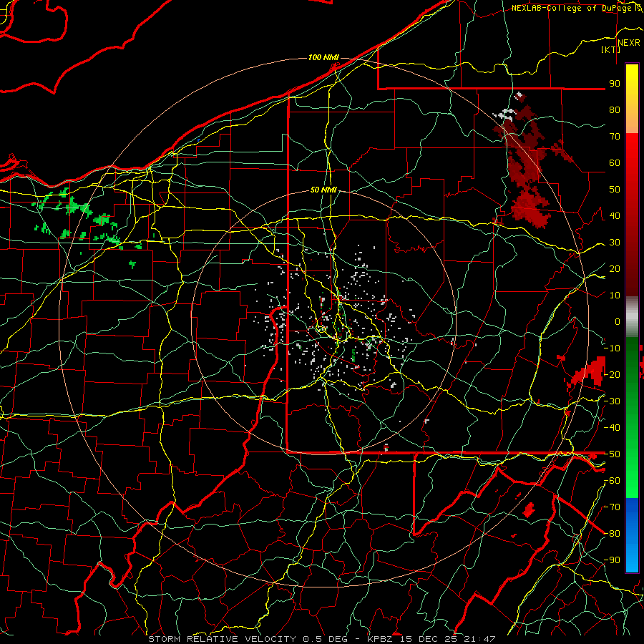This screenshot has height=644, width=644.
Task: Click the Storm Relative Velocity KPBZ caption
Action: click(x=321, y=639)
